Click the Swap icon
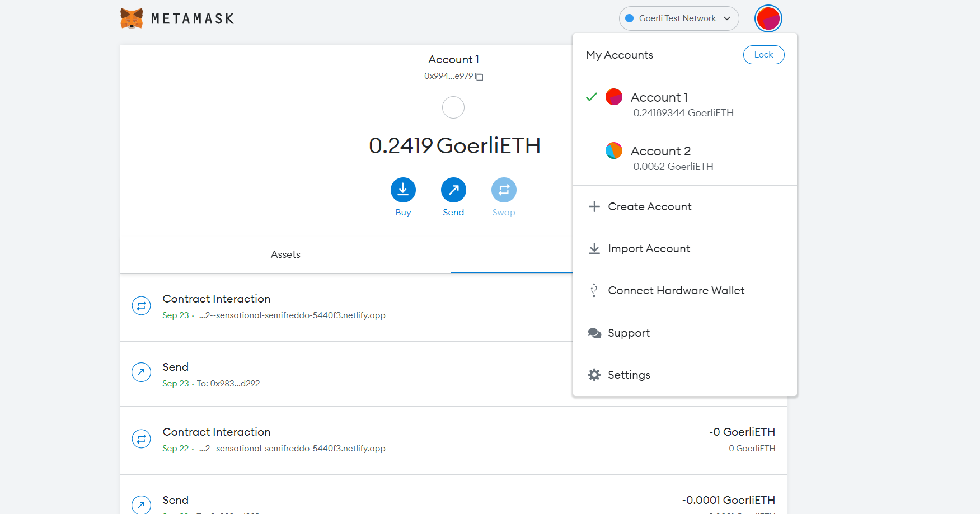980x514 pixels. 504,190
